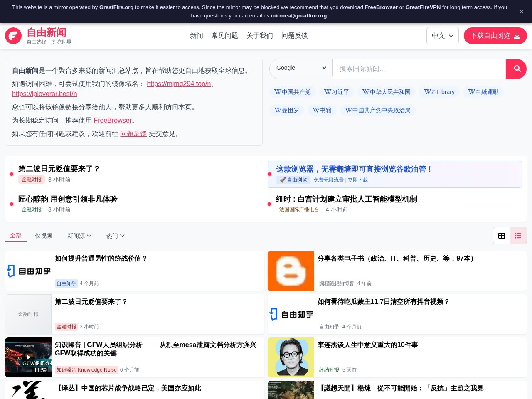The image size is (532, 399).
Task: Open article 知识噪音 GFW人员组织分析
Action: [x=155, y=349]
